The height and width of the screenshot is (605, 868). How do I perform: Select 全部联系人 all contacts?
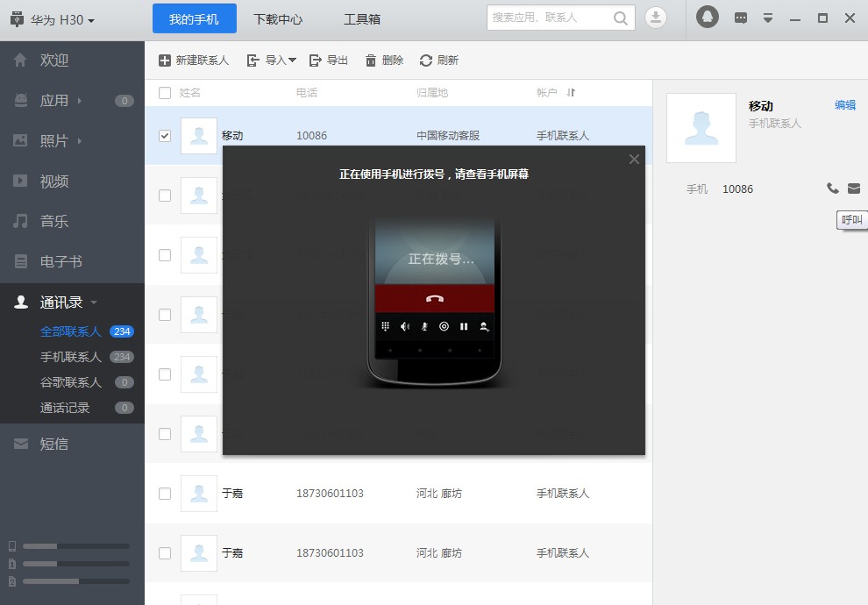[x=72, y=331]
